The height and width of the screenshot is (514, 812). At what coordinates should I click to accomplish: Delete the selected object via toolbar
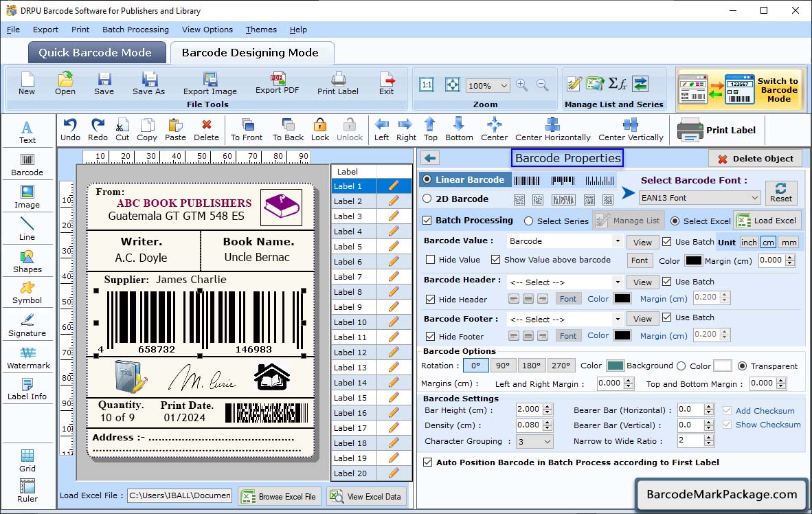pos(206,130)
